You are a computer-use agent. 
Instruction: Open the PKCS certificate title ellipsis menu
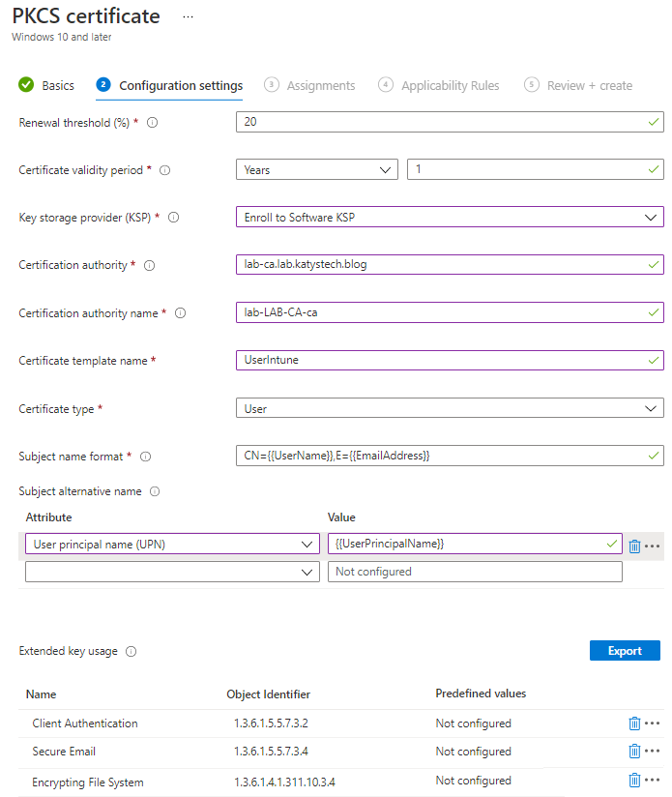(188, 17)
